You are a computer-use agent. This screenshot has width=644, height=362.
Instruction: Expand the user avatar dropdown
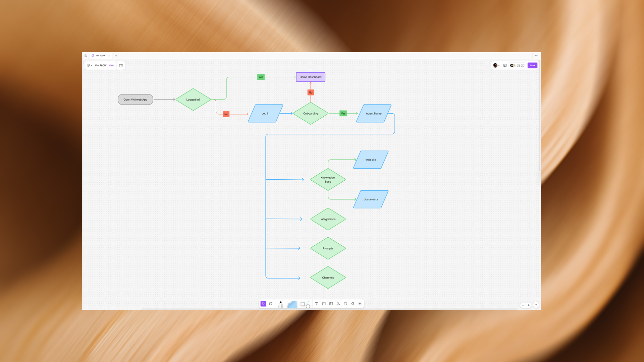496,65
